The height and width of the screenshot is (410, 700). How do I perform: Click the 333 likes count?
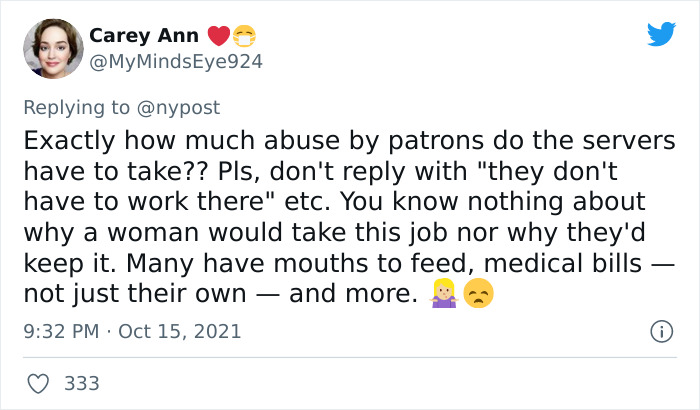82,383
